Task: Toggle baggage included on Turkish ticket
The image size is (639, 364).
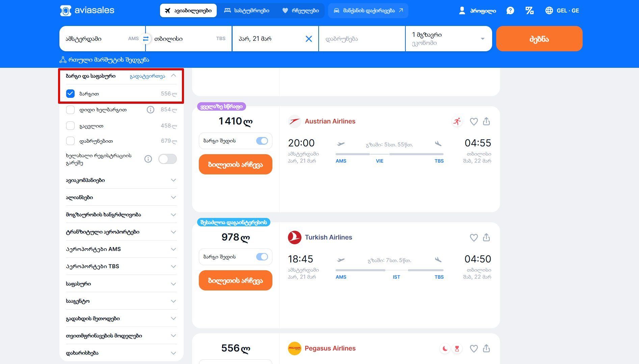Action: click(x=262, y=257)
